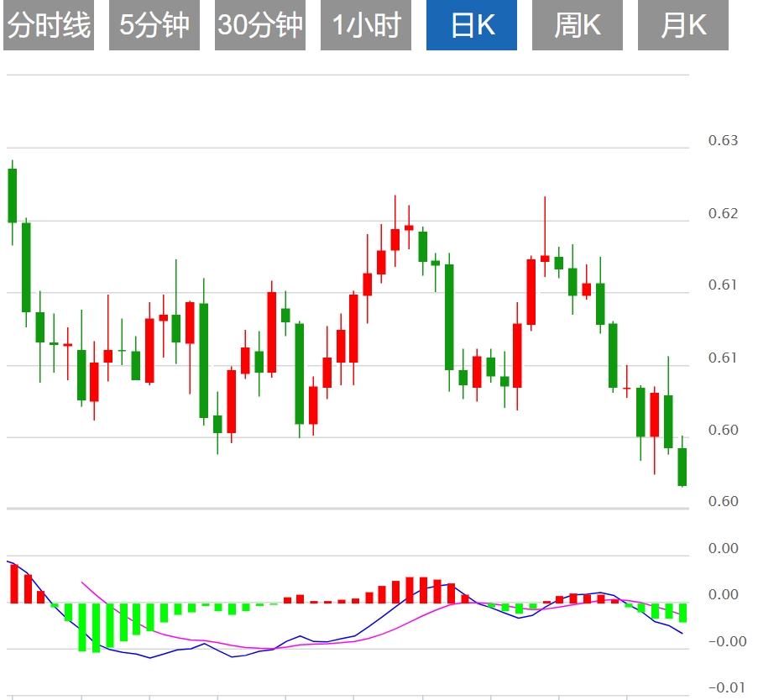Click the last green candlestick on chart
Viewport: 758px width, 700px height.
point(682,467)
